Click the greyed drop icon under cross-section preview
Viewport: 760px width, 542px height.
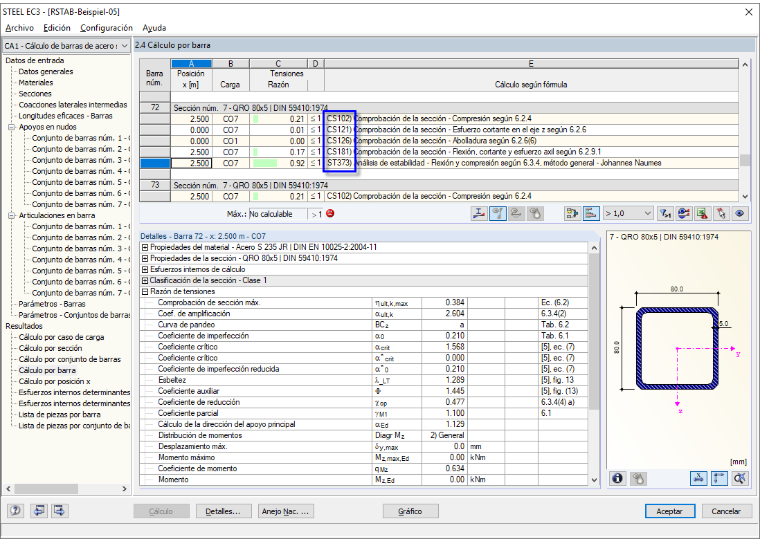pos(638,478)
